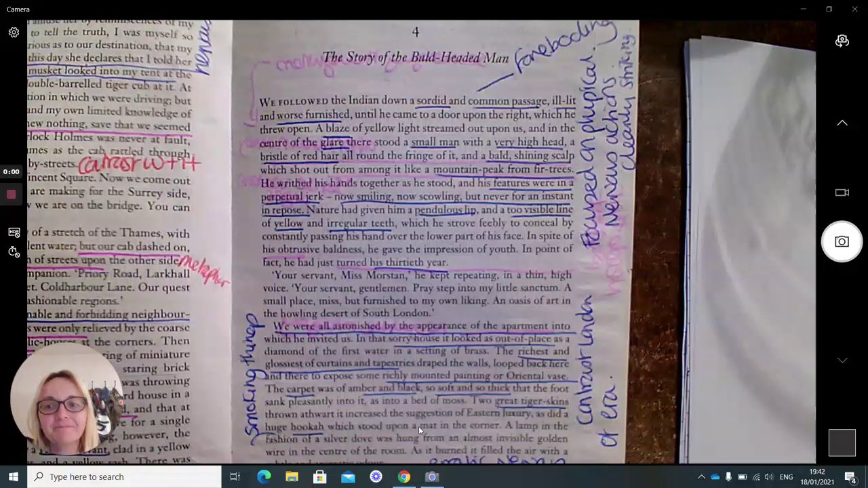Change ENG input language
The height and width of the screenshot is (488, 868).
[x=786, y=477]
